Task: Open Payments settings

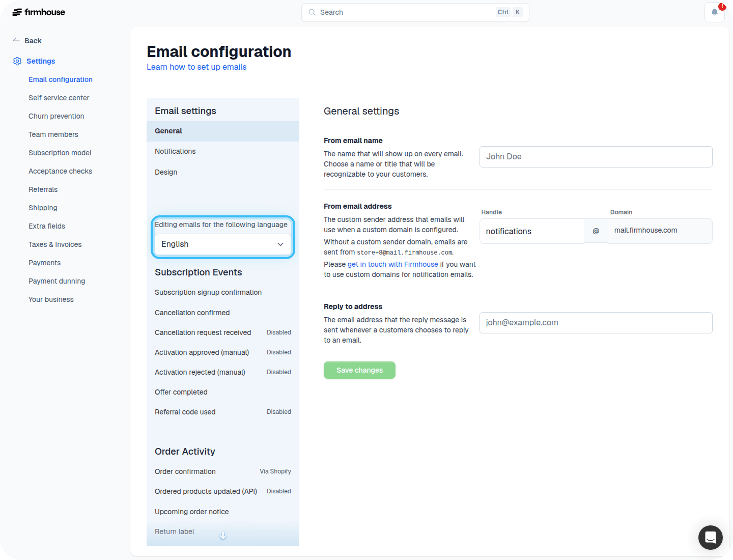Action: [x=45, y=263]
